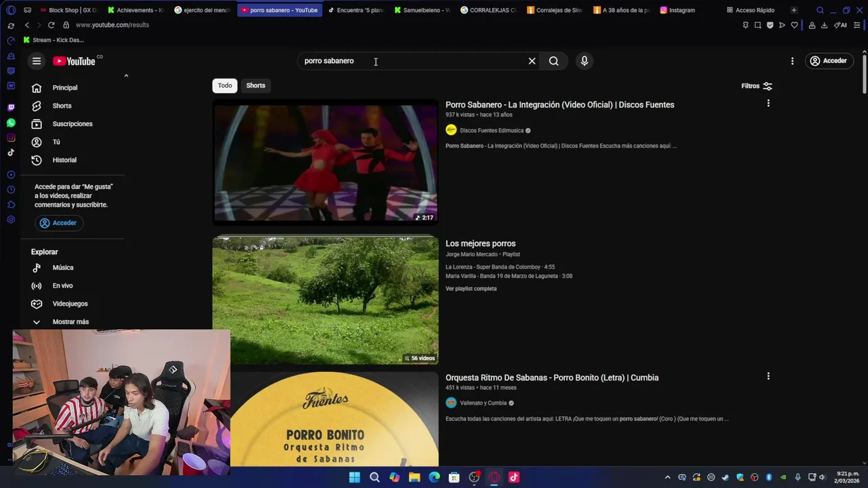Open the Porro Bonito video thumbnail
868x488 pixels.
(x=325, y=420)
